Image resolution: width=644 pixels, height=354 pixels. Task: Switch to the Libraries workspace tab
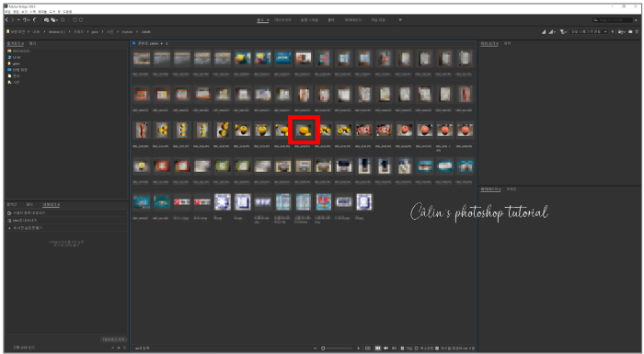click(282, 19)
